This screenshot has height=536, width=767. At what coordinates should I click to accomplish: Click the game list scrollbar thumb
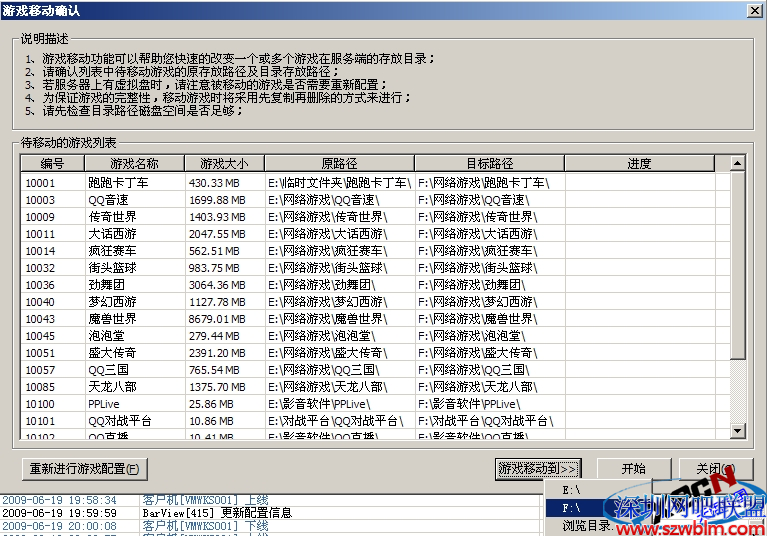point(738,265)
